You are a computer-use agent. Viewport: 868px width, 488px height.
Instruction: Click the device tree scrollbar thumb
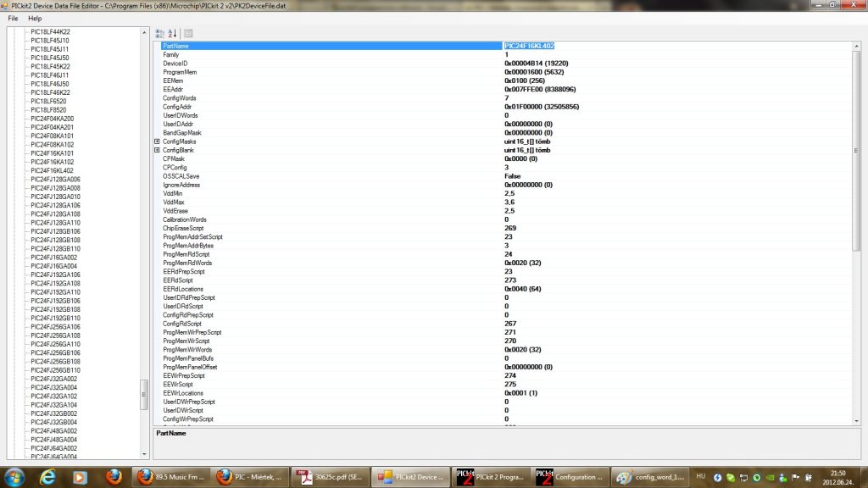[144, 394]
